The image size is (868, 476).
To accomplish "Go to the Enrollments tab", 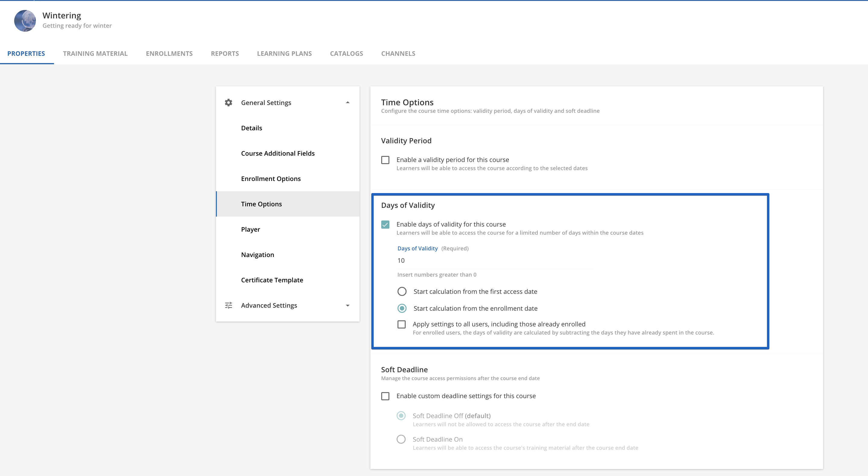I will pos(169,53).
